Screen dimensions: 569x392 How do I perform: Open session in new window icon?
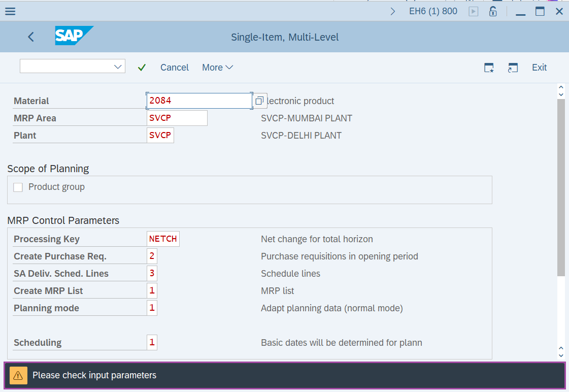tap(513, 67)
